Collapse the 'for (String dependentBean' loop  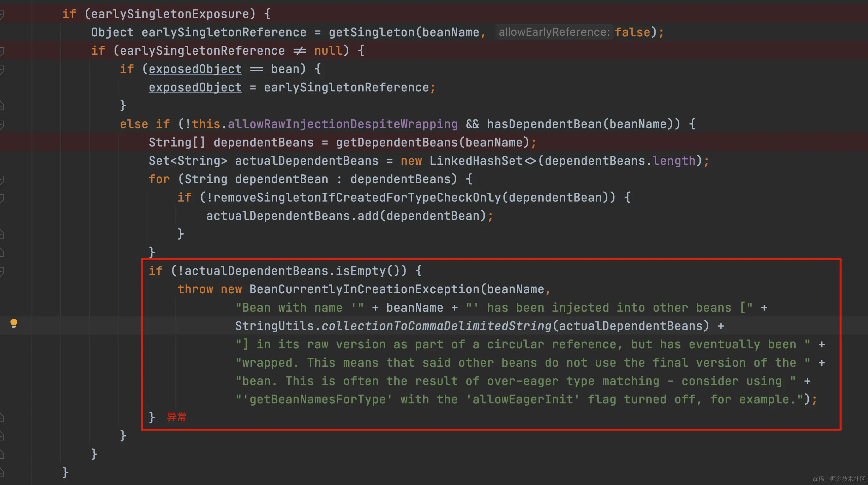[x=2, y=180]
